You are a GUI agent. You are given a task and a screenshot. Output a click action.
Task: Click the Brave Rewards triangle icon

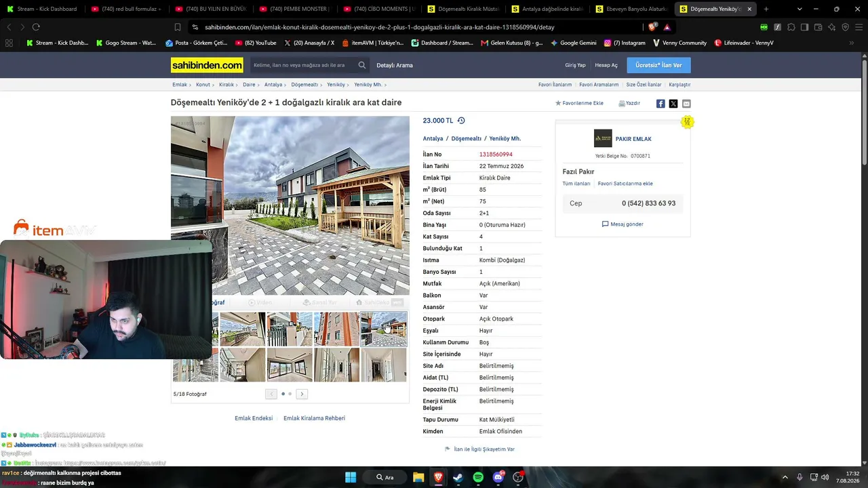click(x=667, y=27)
